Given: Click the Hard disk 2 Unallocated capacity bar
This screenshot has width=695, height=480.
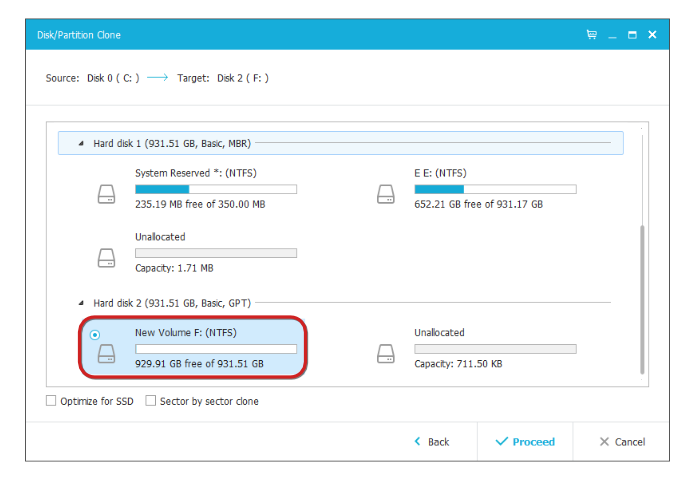Looking at the screenshot, I should click(x=495, y=349).
